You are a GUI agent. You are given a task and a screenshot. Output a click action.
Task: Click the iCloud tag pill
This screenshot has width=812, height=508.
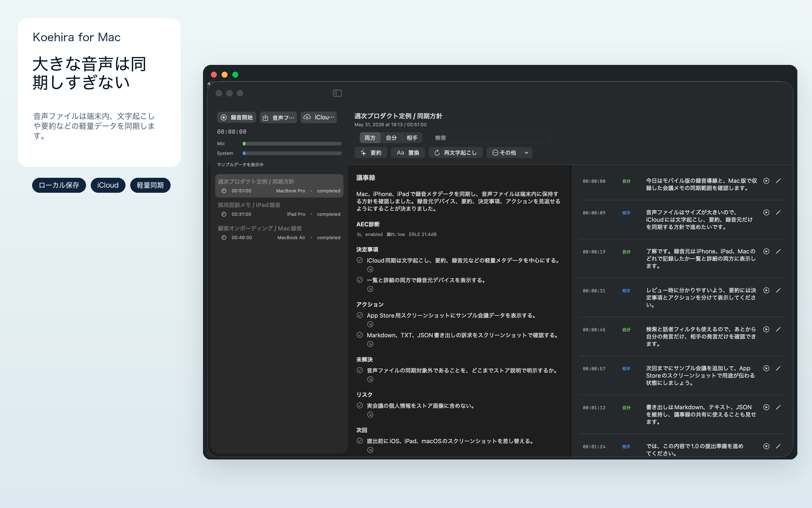(x=108, y=185)
